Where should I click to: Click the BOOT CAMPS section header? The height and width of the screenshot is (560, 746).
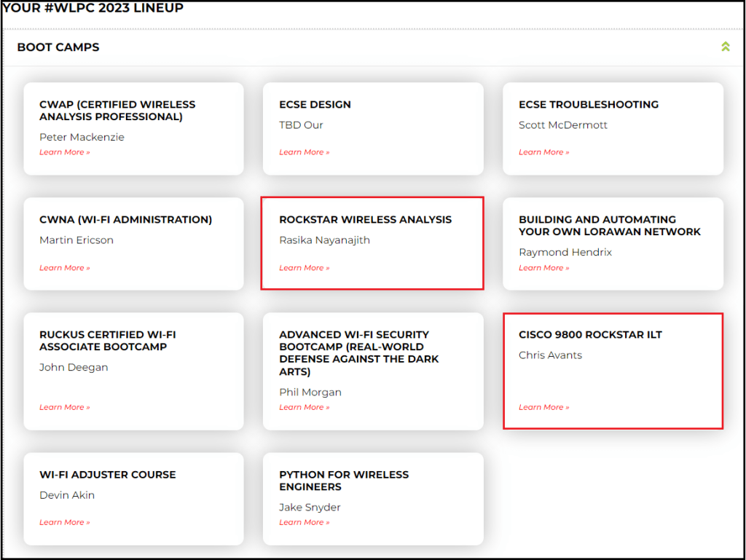(x=58, y=47)
